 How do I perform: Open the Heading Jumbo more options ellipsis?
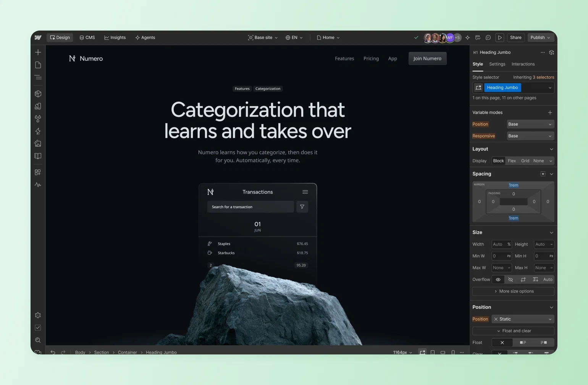point(543,52)
